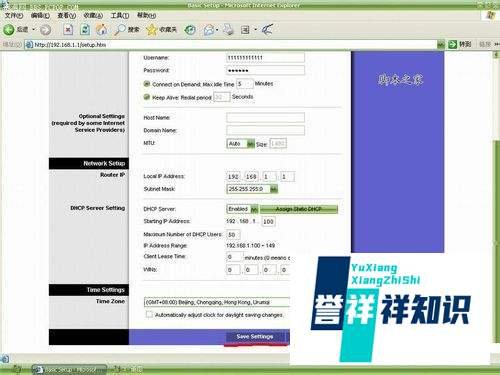Click the Username input field
The width and height of the screenshot is (500, 375).
point(265,57)
